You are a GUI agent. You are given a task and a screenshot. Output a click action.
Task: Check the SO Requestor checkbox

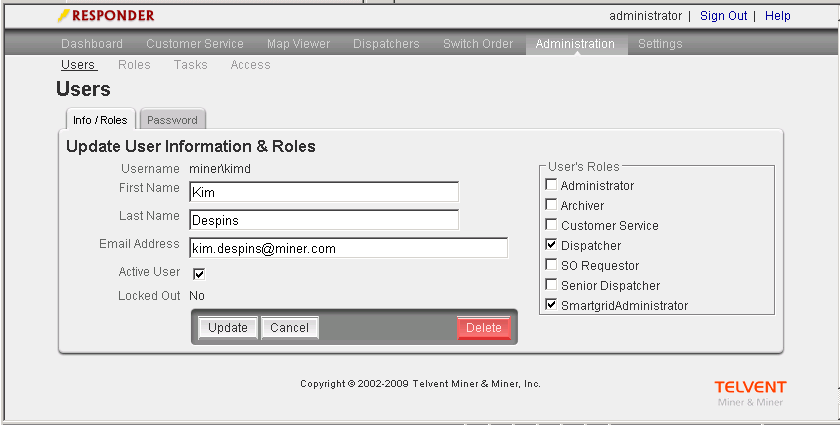[551, 266]
